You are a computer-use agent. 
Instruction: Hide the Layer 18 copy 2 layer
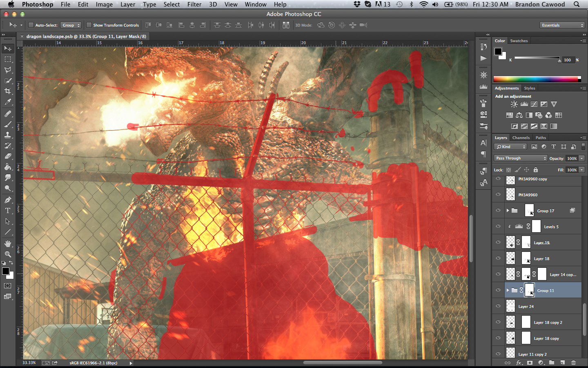[498, 322]
